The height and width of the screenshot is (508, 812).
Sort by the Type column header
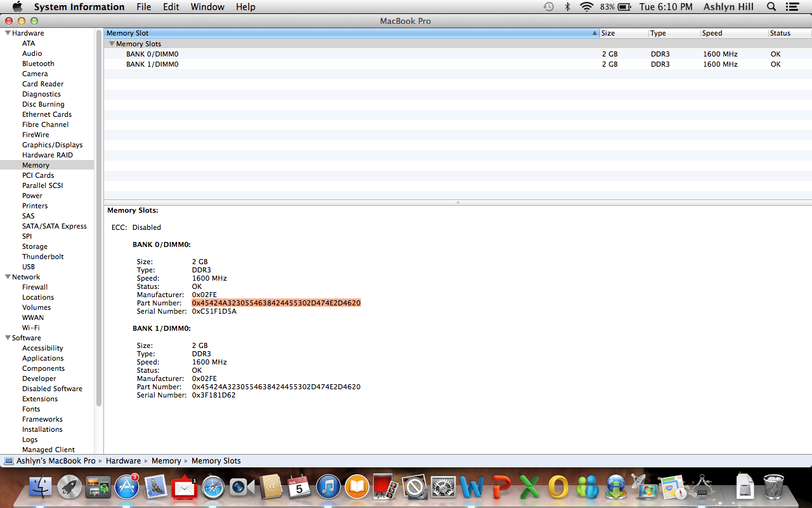[x=674, y=33]
